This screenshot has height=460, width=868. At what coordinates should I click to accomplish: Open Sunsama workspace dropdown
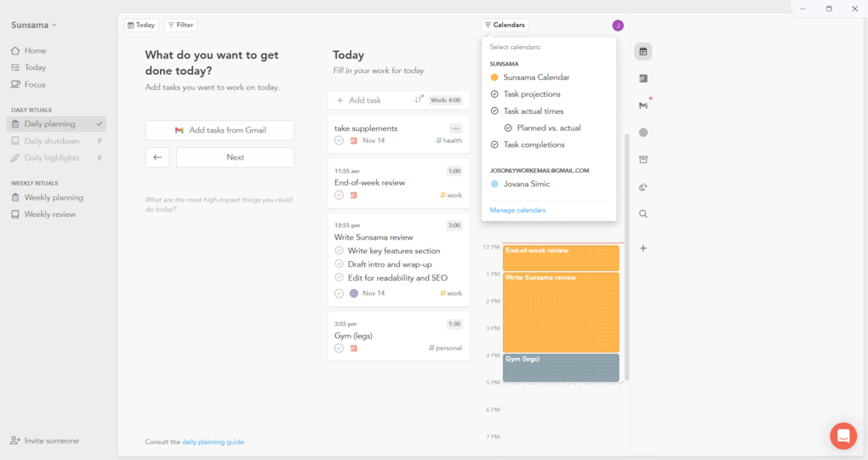pos(34,25)
